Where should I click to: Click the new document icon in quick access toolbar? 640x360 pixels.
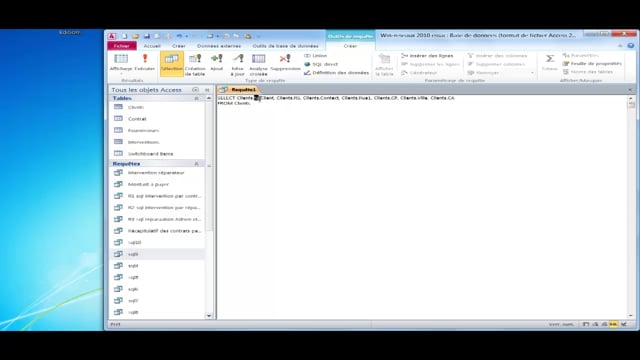coord(124,36)
